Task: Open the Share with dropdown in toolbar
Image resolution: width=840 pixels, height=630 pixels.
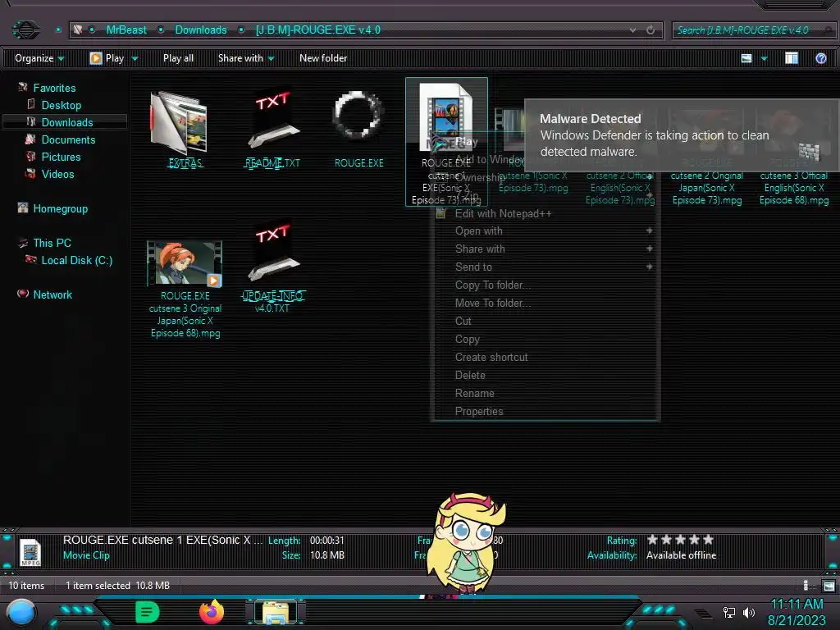Action: [x=246, y=58]
